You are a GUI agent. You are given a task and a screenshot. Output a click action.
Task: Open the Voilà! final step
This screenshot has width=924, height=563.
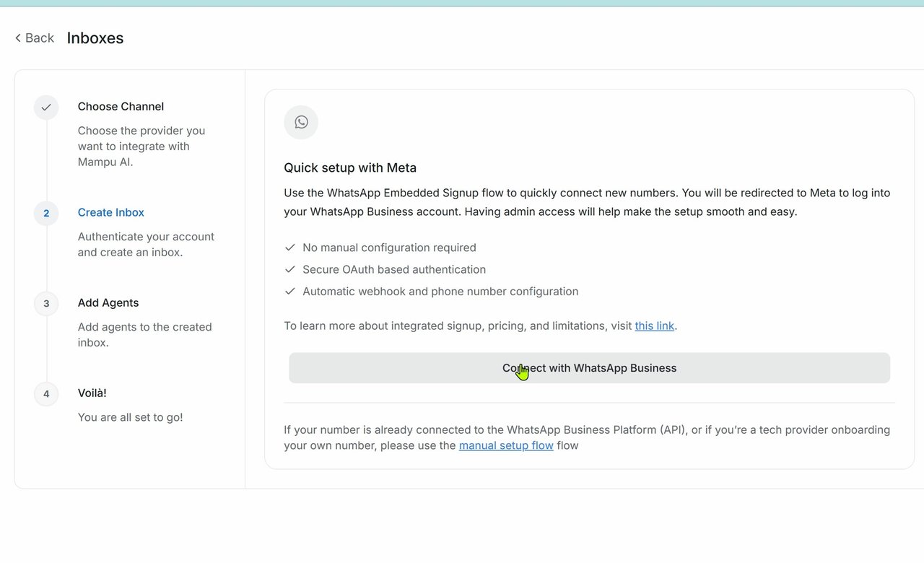[92, 393]
